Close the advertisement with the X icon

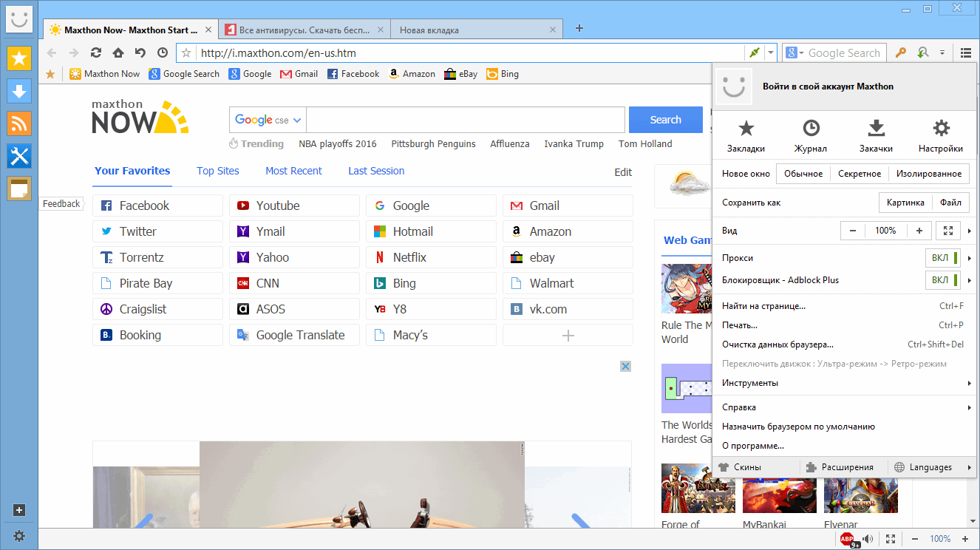click(625, 366)
